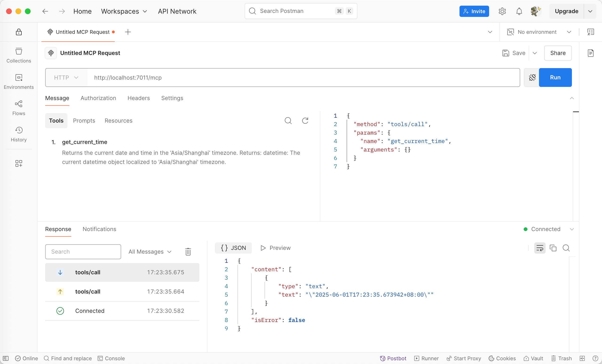Open the tabs overflow chevron
This screenshot has width=602, height=364.
coord(490,32)
